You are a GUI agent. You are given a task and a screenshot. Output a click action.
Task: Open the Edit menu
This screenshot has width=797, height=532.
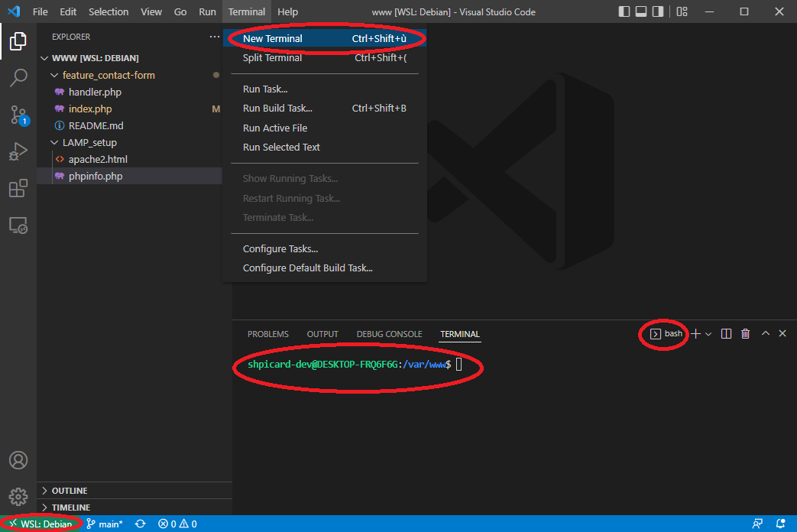[67, 11]
